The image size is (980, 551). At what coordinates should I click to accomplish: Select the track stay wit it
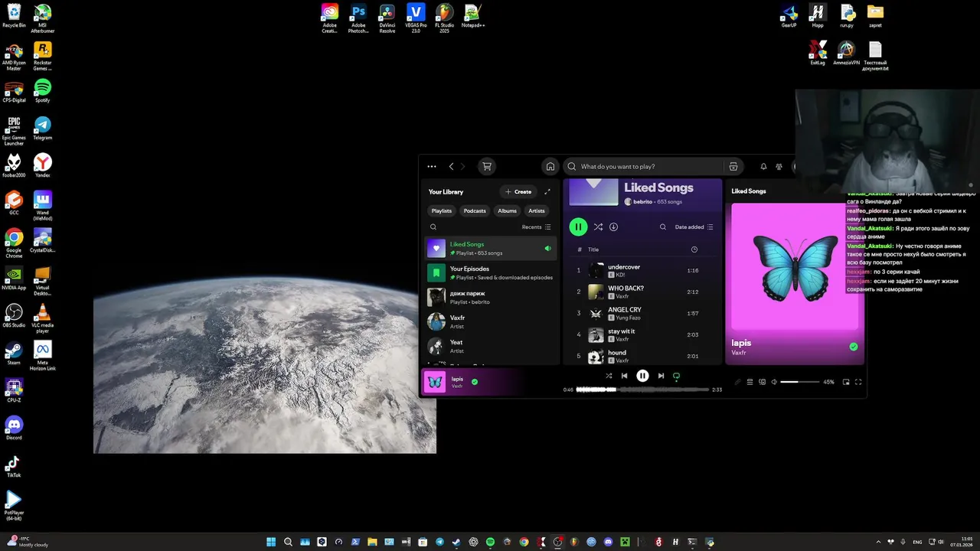click(x=642, y=334)
